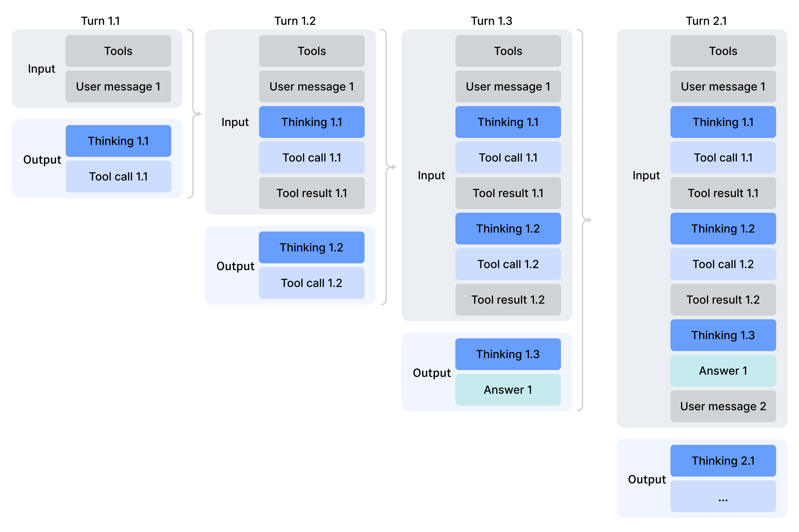Click the Output label under Turn 2.1
This screenshot has height=532, width=799.
[647, 479]
